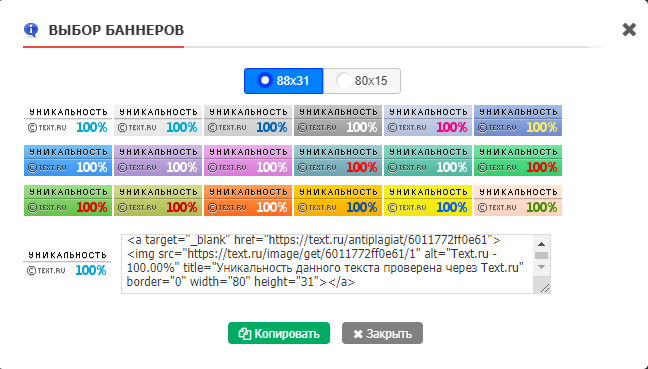Viewport: 648px width, 369px height.
Task: Choose the teal banner with red 100%
Action: (x=338, y=160)
